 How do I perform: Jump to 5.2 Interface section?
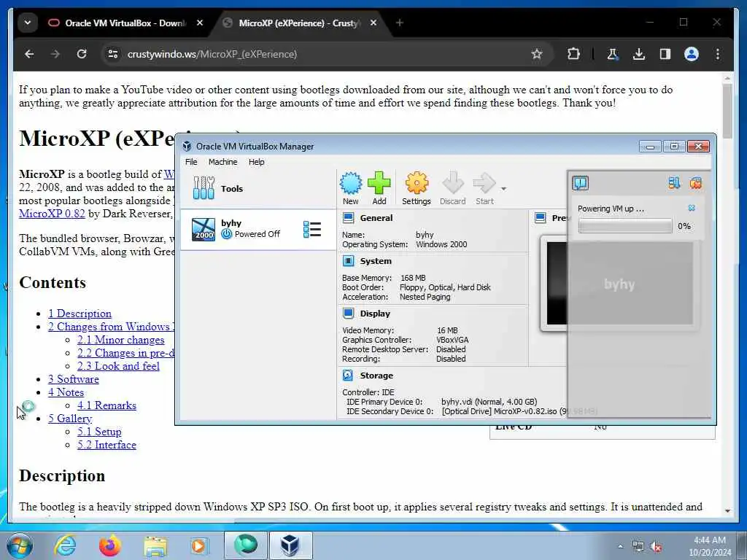[x=107, y=444]
